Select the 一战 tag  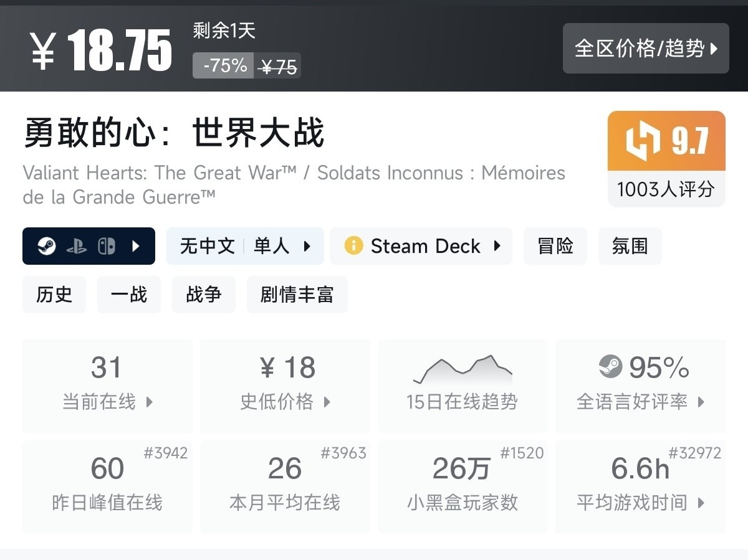[x=129, y=295]
